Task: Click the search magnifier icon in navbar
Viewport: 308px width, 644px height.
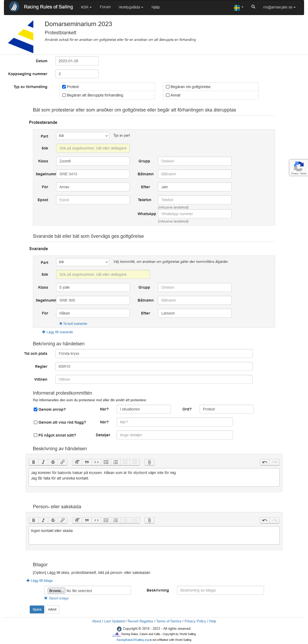Action: pyautogui.click(x=253, y=7)
